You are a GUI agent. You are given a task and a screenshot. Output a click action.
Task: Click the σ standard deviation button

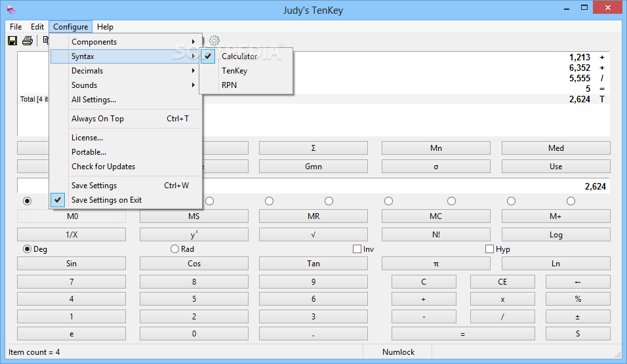click(x=436, y=167)
